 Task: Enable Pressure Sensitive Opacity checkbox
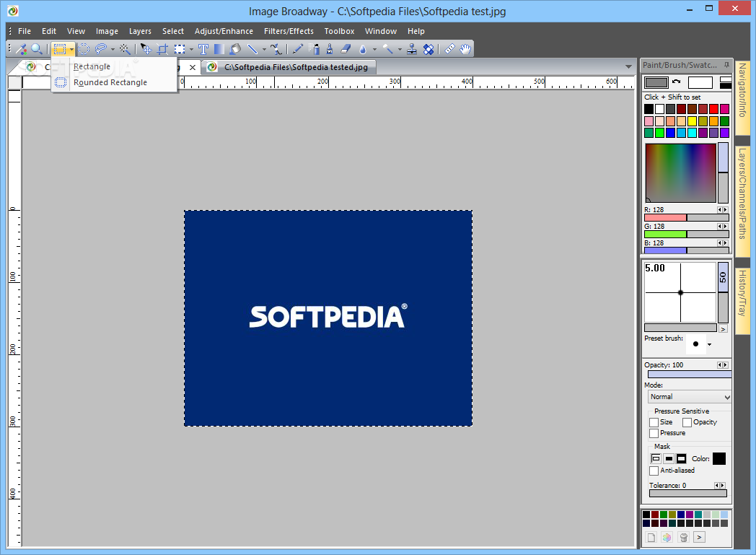click(687, 422)
